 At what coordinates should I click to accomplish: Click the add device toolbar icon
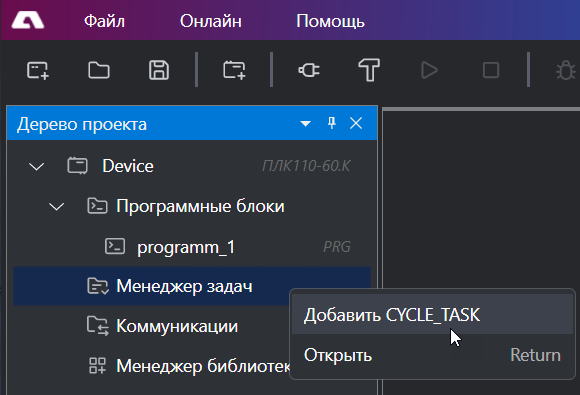click(234, 70)
